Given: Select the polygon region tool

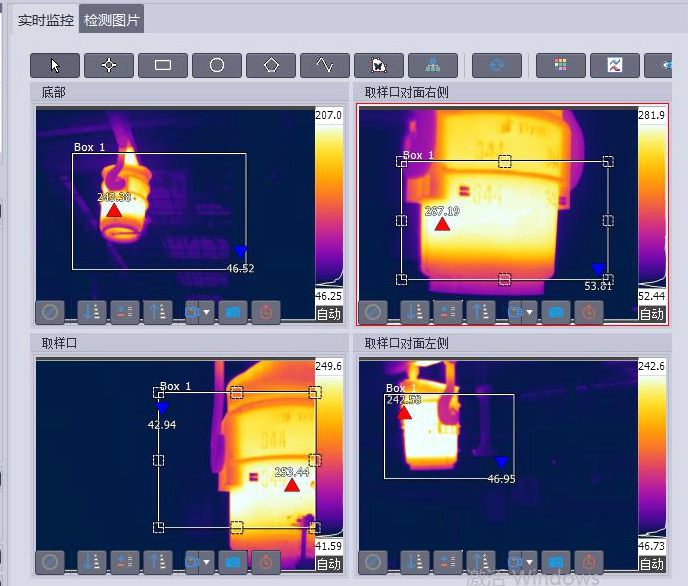Looking at the screenshot, I should tap(271, 65).
